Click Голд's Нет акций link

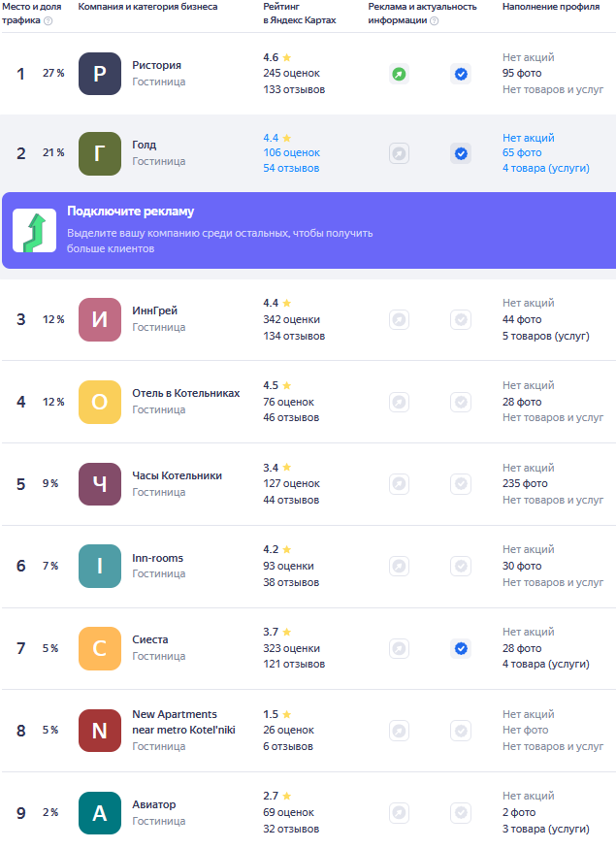click(x=529, y=138)
